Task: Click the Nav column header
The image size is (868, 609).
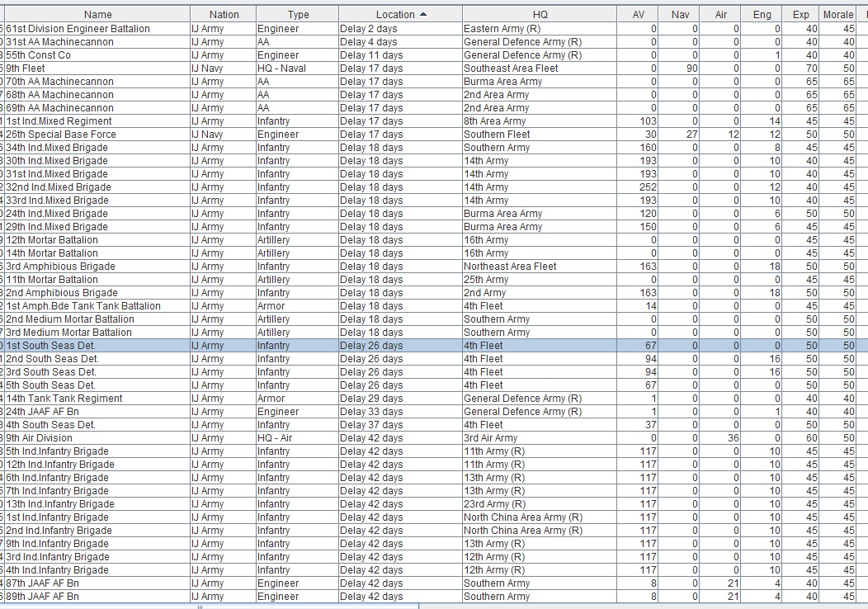Action: (679, 14)
